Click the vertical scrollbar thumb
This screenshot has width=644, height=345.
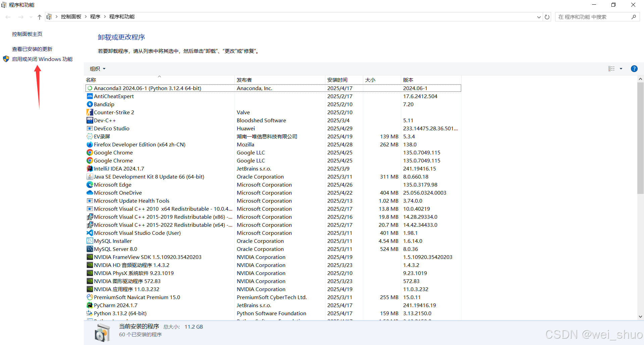(640, 138)
